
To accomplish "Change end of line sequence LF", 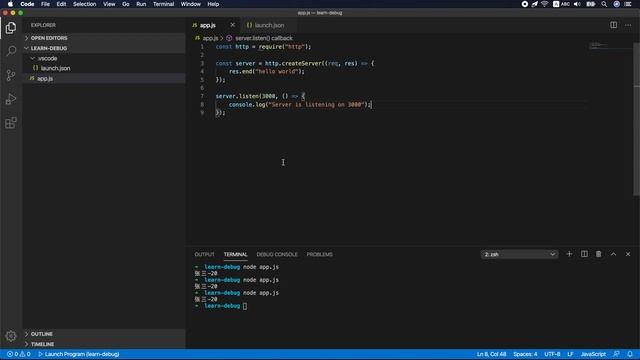I will (x=570, y=354).
